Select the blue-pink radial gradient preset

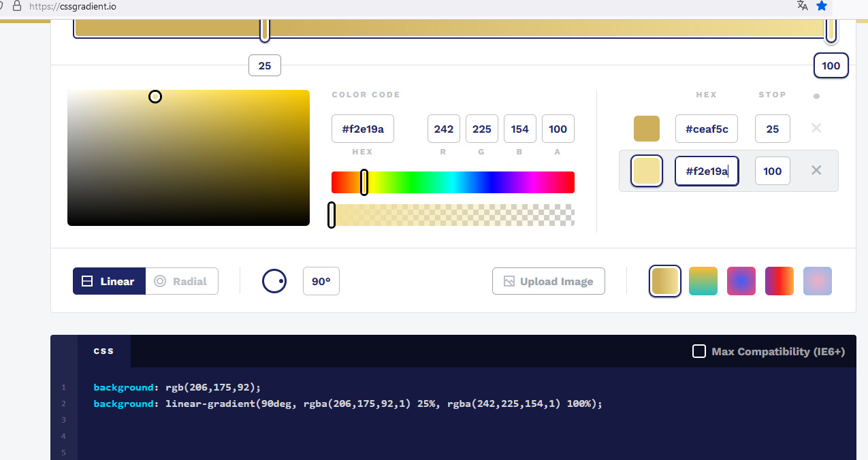[741, 281]
